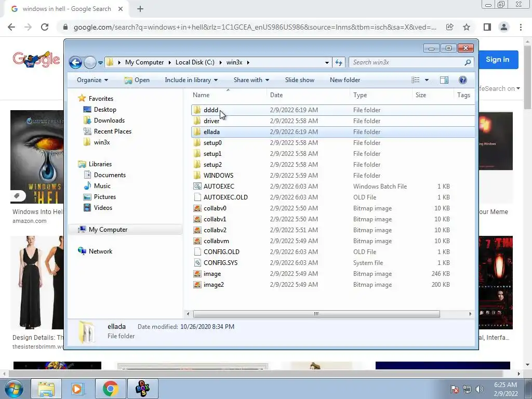Select the ellada folder icon
Screen dimensions: 532x399
point(197,132)
